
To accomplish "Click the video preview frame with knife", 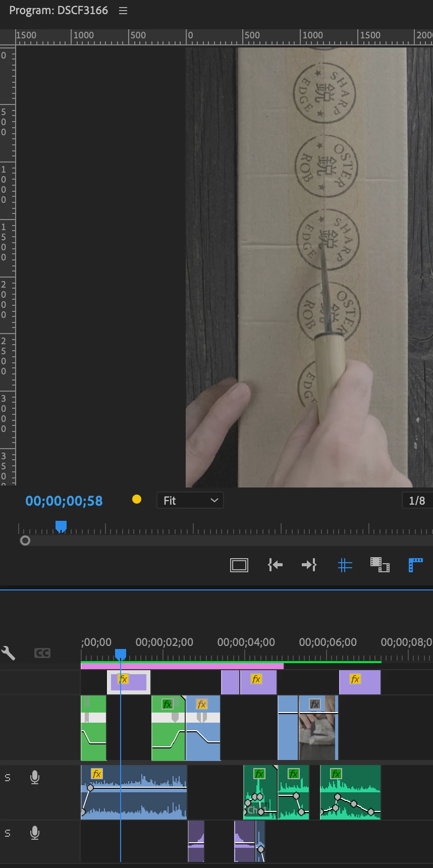I will (x=309, y=267).
